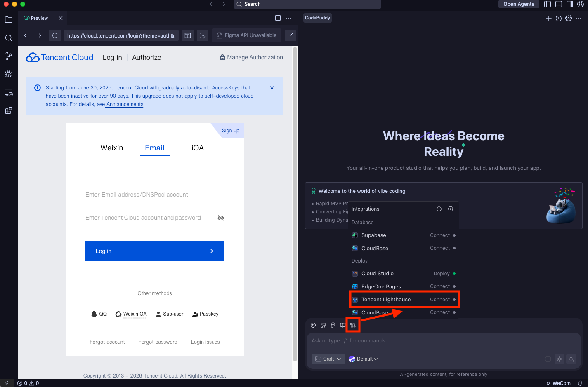
Task: Navigate forward with title bar arrow
Action: point(224,4)
